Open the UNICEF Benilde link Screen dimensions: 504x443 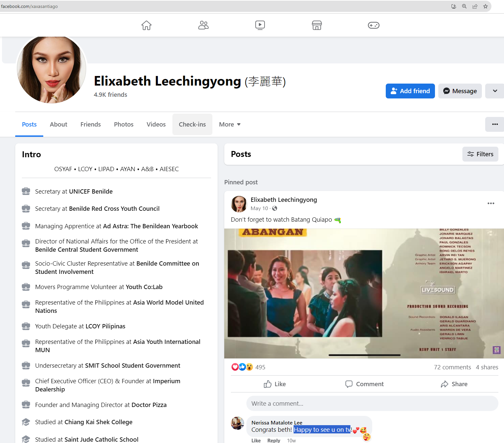(x=91, y=191)
